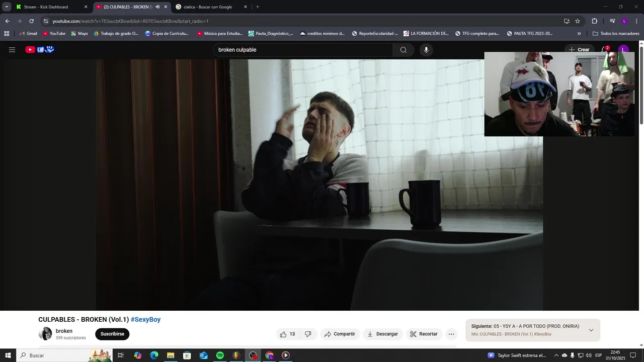Image resolution: width=644 pixels, height=362 pixels.
Task: Open File Explorer from the taskbar
Action: point(171,355)
